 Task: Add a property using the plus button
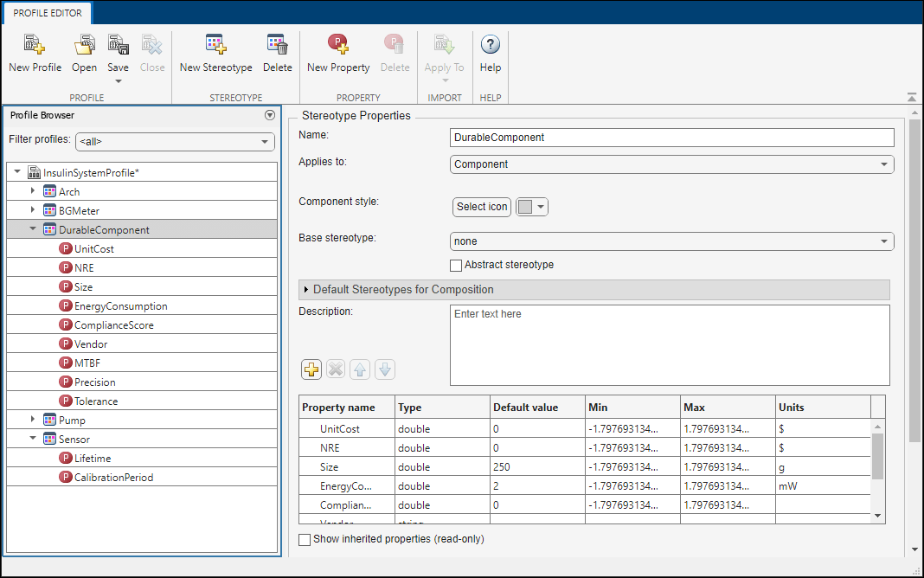click(x=311, y=369)
